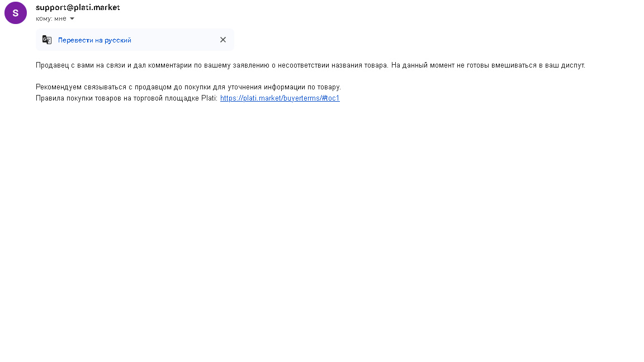Image resolution: width=644 pixels, height=362 pixels.
Task: Open the plati.market buyerterms link
Action: [x=280, y=98]
